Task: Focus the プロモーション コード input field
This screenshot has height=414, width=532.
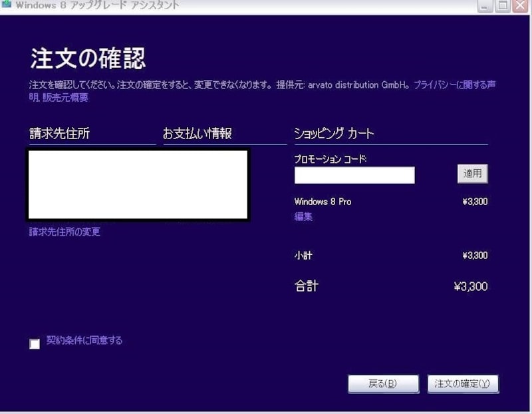Action: click(354, 175)
